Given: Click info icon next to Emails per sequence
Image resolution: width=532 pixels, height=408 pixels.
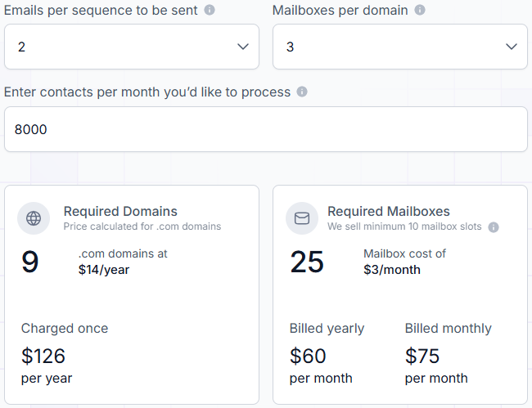Looking at the screenshot, I should [x=210, y=10].
